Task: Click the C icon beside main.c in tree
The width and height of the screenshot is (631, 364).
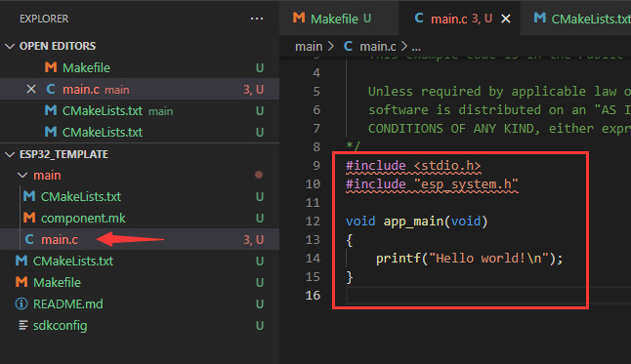Action: 29,239
